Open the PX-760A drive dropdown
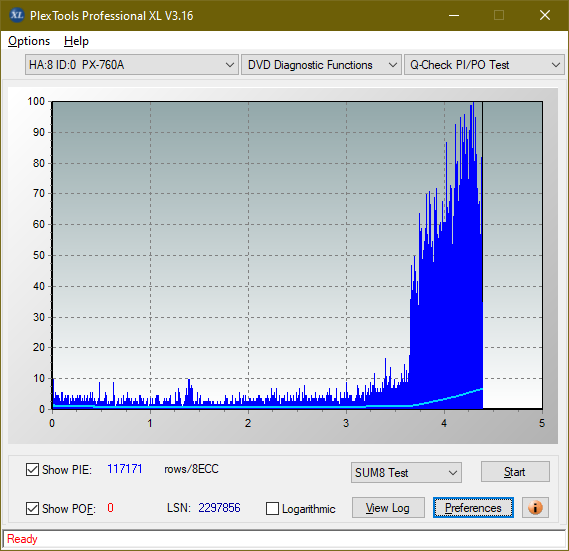The width and height of the screenshot is (569, 551). pos(132,65)
